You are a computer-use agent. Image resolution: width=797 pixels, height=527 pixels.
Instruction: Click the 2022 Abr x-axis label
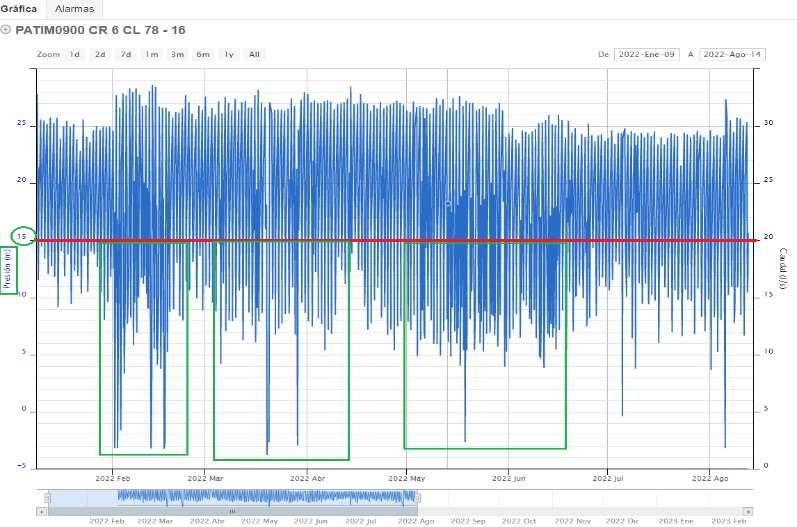pos(308,478)
